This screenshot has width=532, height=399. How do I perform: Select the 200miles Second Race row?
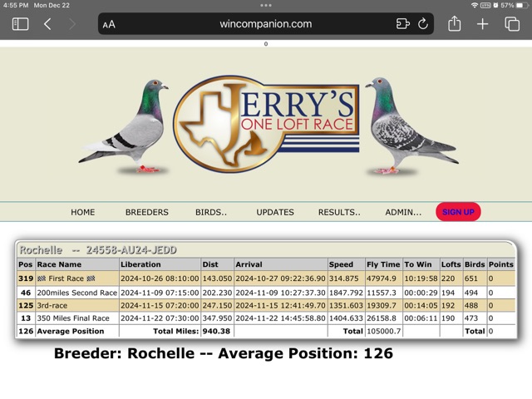coord(76,293)
